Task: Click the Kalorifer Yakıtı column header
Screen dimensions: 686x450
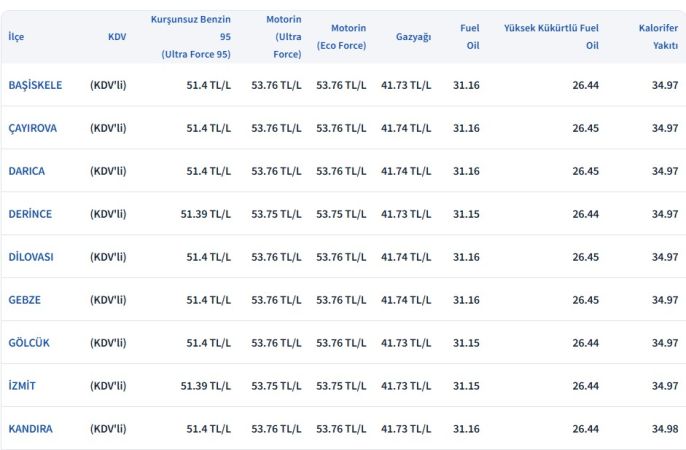Action: click(658, 37)
